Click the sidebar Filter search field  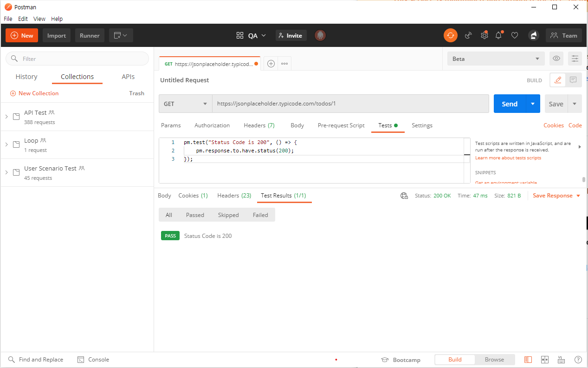click(77, 59)
